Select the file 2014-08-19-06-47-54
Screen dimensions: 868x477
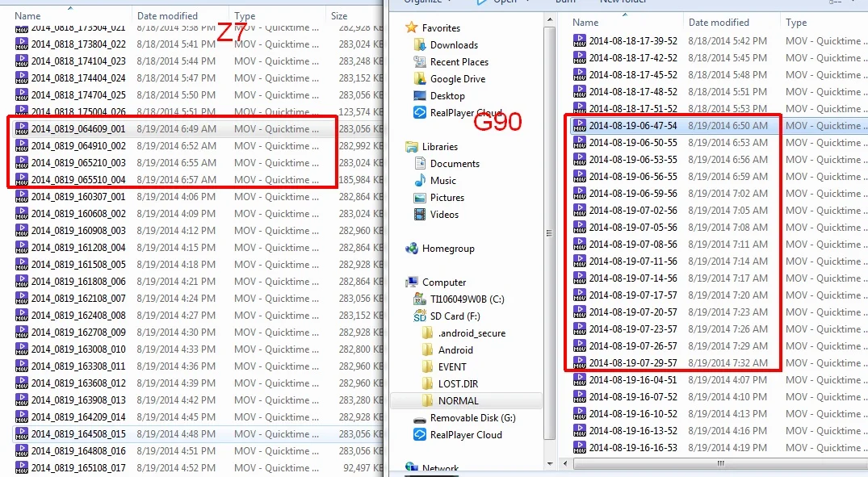pyautogui.click(x=634, y=126)
